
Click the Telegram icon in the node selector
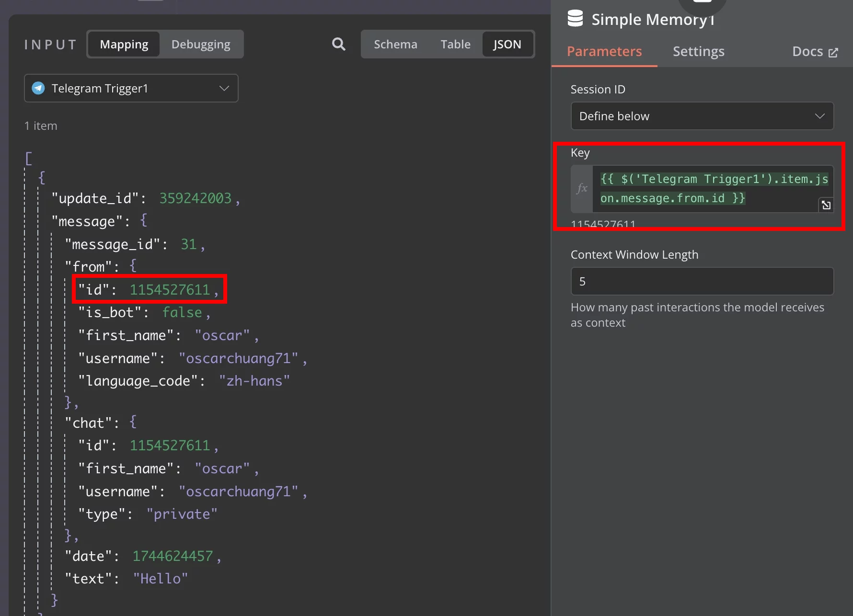coord(38,88)
